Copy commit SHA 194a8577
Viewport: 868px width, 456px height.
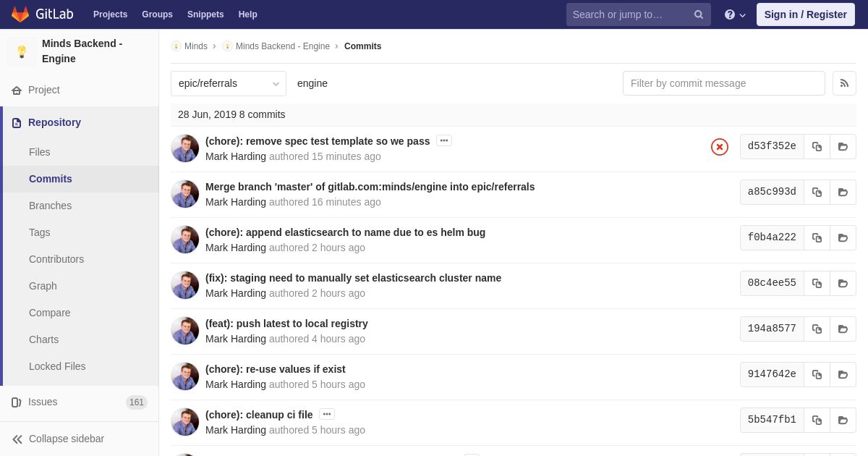coord(817,329)
